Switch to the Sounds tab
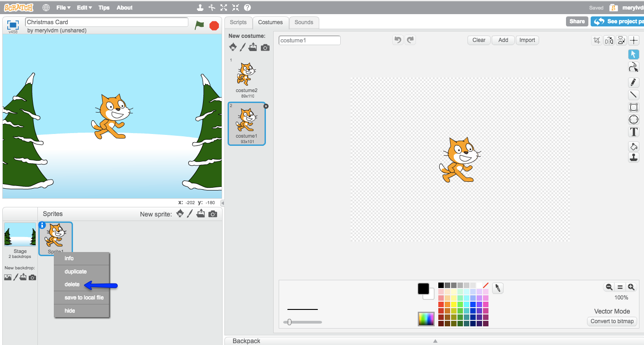644x345 pixels. pos(304,22)
